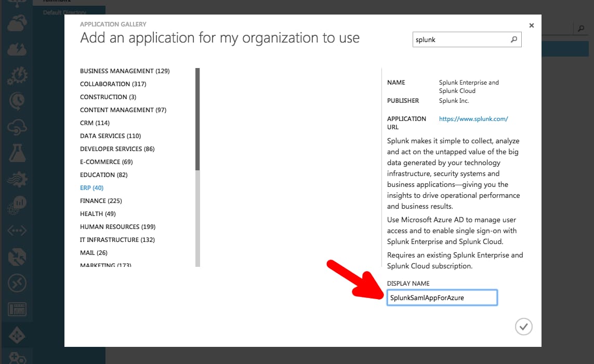Select the Content Management (97) category
The image size is (594, 364).
(x=123, y=110)
